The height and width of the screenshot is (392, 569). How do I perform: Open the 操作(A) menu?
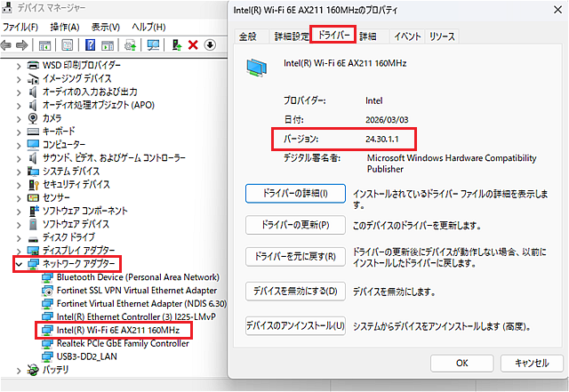pos(65,28)
